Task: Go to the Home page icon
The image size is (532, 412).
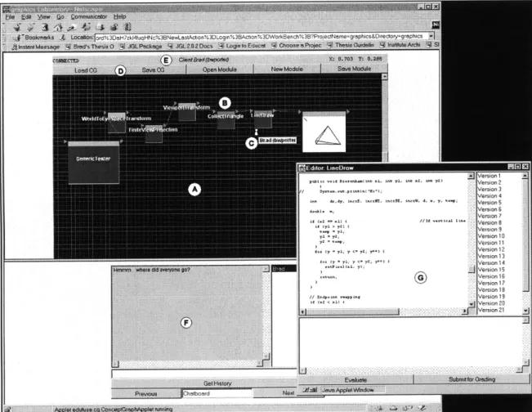Action: (58, 28)
